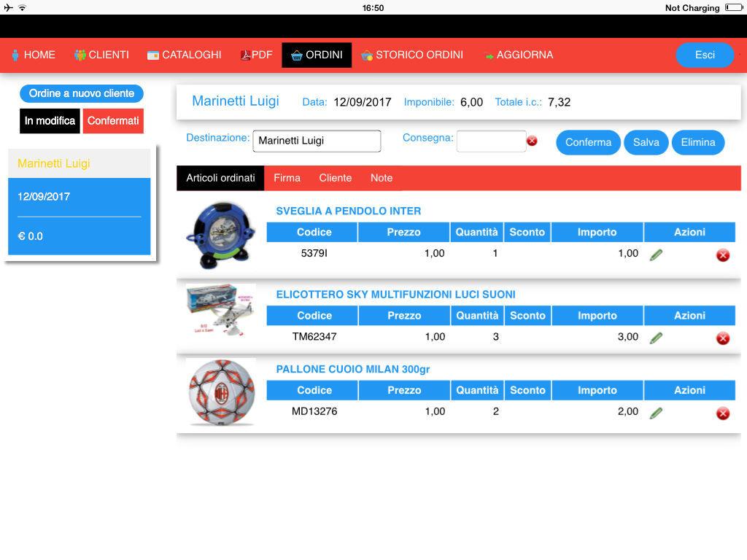This screenshot has width=747, height=560.
Task: Click the Conferma button
Action: click(x=589, y=142)
